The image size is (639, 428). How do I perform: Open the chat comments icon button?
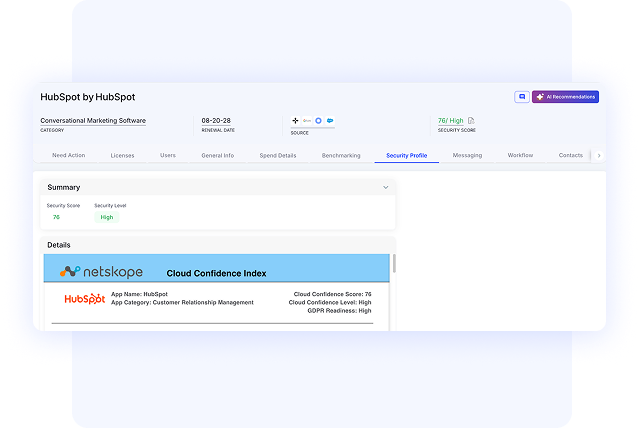[522, 97]
